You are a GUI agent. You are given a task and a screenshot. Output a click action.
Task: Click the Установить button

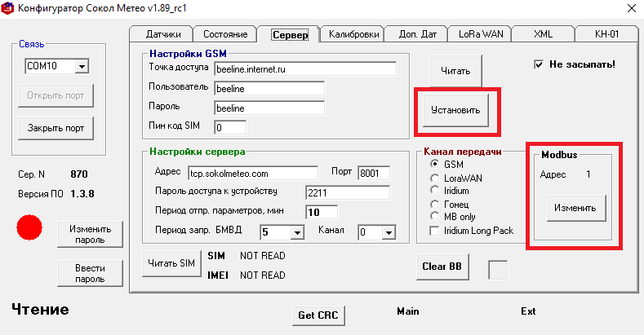[x=455, y=110]
